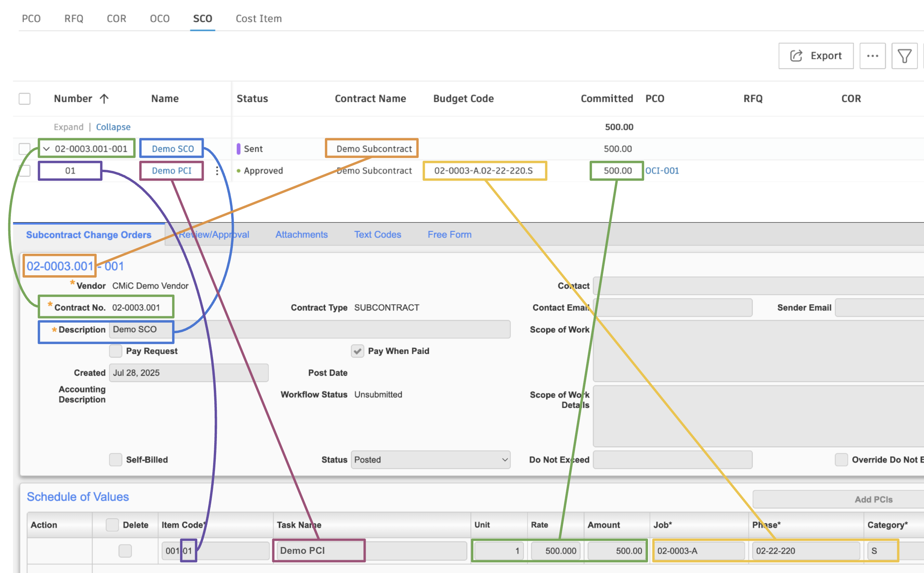This screenshot has height=573, width=924.
Task: Click the Scope of Work text area
Action: pos(758,351)
